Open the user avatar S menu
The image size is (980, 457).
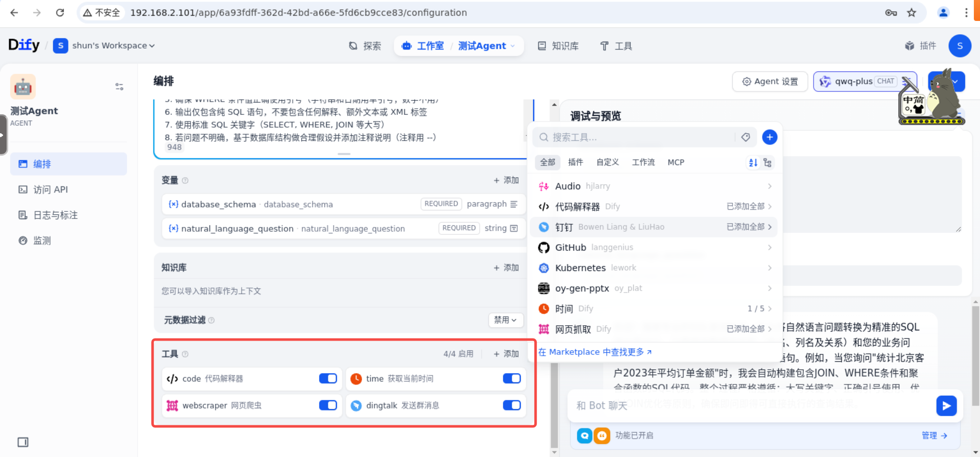[960, 46]
